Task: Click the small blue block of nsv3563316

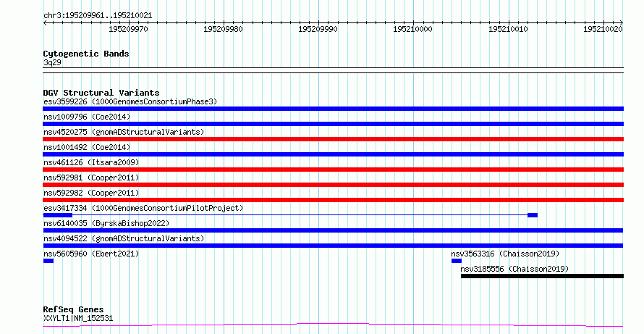Action: click(457, 261)
